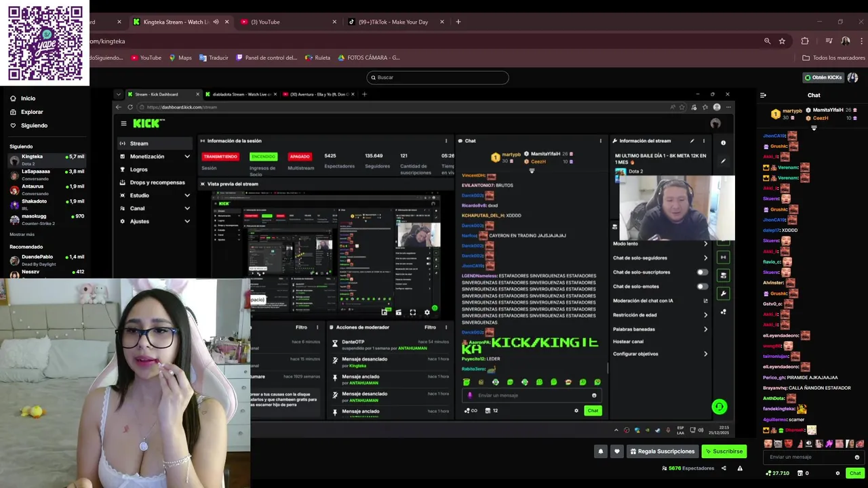Viewport: 868px width, 488px height.
Task: Click the dashboard wrench tool icon
Action: pos(724,293)
